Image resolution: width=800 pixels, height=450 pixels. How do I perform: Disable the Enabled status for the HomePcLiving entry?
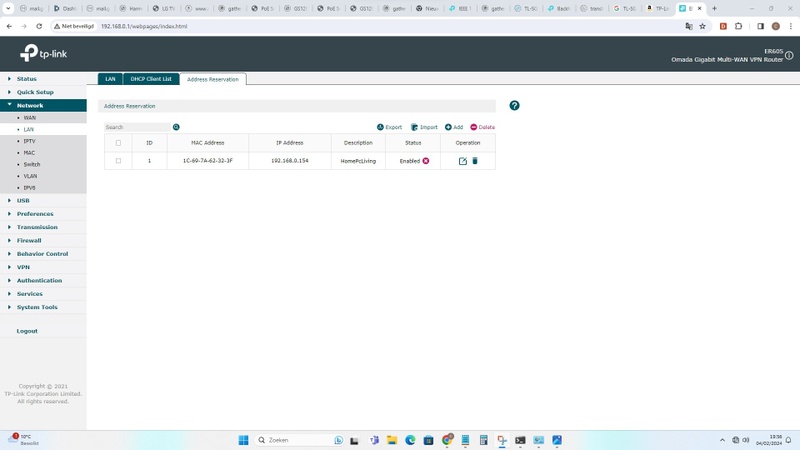(426, 161)
